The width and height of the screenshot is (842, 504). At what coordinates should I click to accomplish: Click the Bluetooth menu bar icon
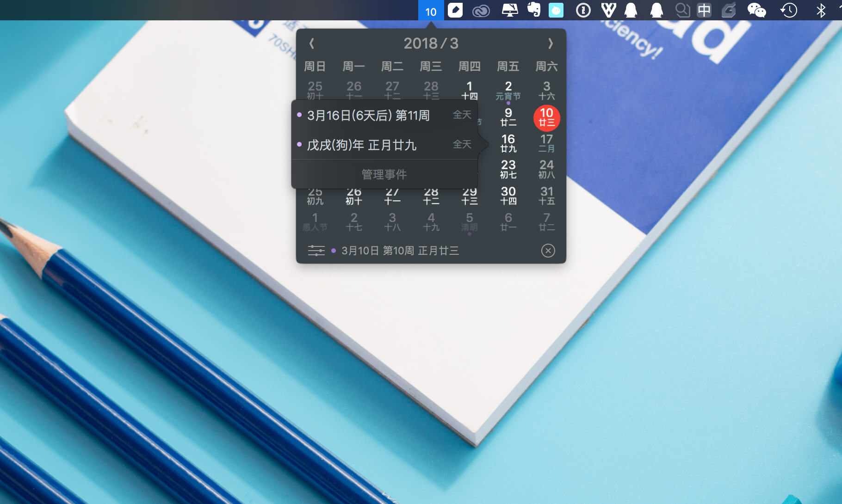point(821,10)
